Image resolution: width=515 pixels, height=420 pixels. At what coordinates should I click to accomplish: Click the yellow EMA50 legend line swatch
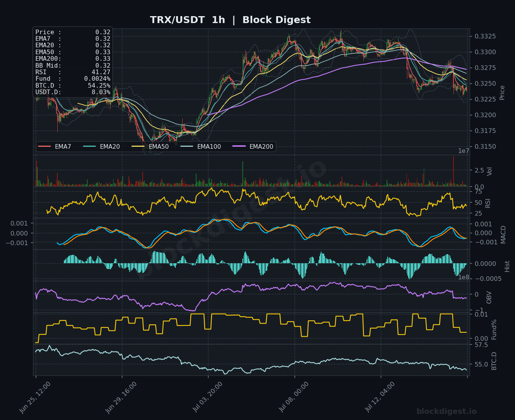click(138, 146)
